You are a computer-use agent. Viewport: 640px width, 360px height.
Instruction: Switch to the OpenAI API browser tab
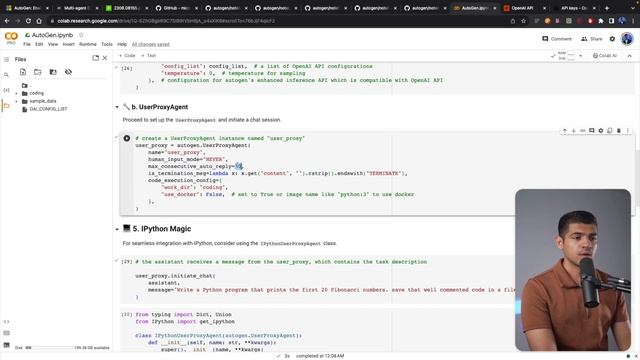click(522, 8)
